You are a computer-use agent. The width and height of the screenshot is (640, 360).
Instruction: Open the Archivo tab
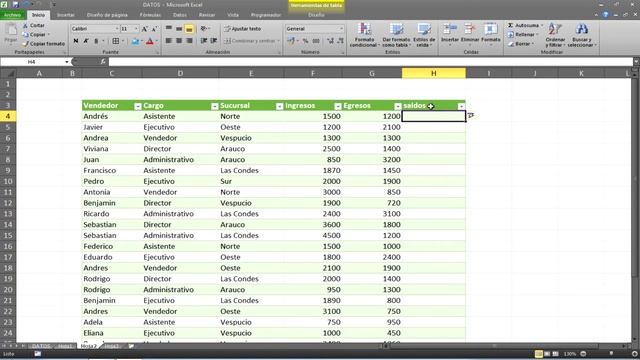[13, 15]
